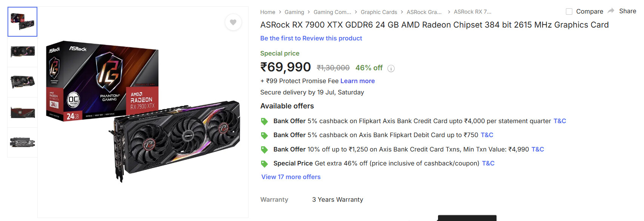
Task: Open T&C for Special Price offer
Action: click(x=488, y=163)
